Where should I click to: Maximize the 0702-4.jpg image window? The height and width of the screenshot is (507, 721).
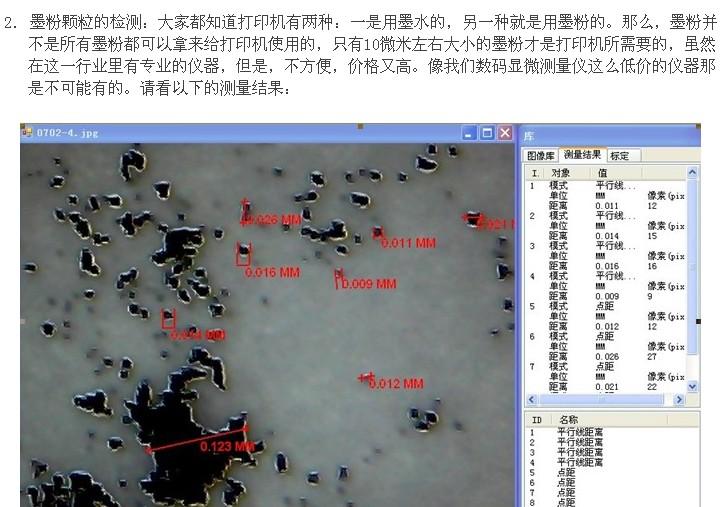pyautogui.click(x=487, y=132)
